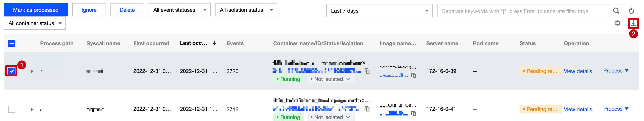644x121 pixels.
Task: Open the Last 7 days time dropdown
Action: pyautogui.click(x=379, y=11)
